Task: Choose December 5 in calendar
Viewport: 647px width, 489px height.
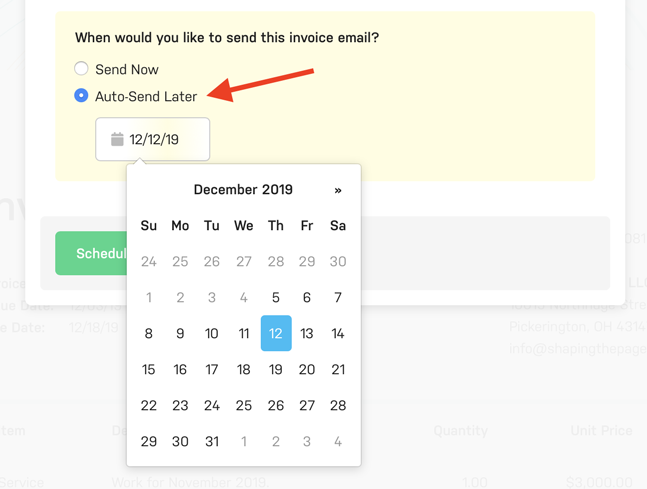Action: (276, 298)
